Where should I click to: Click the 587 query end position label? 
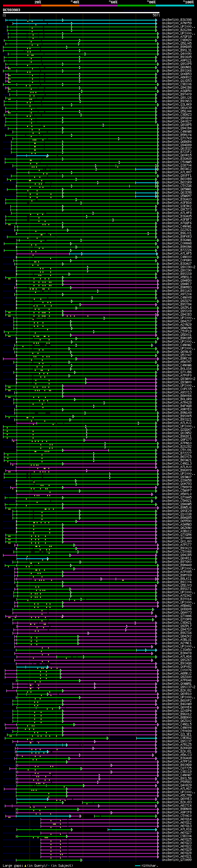click(x=155, y=15)
